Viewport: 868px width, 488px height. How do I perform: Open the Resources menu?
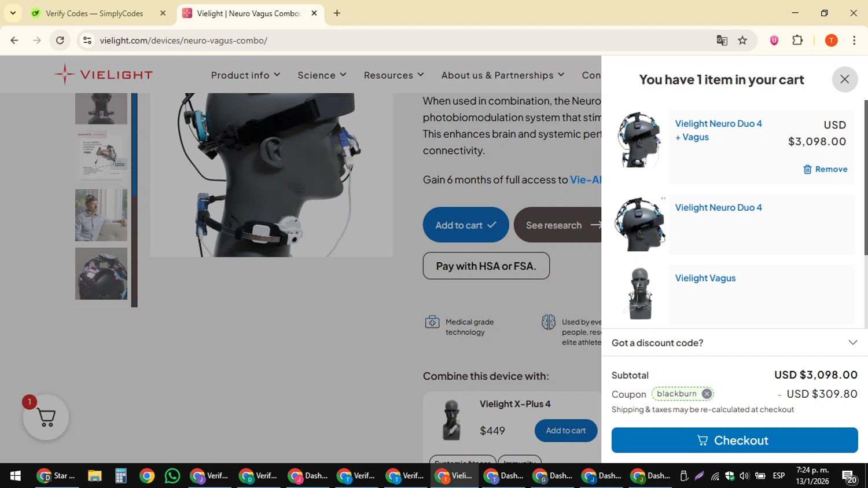[x=393, y=75]
